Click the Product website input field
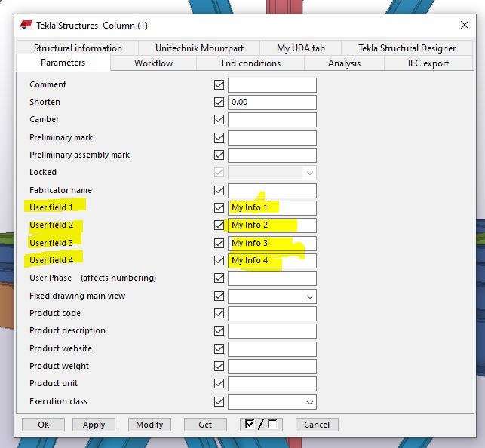Screen dimensions: 485x448 click(272, 349)
